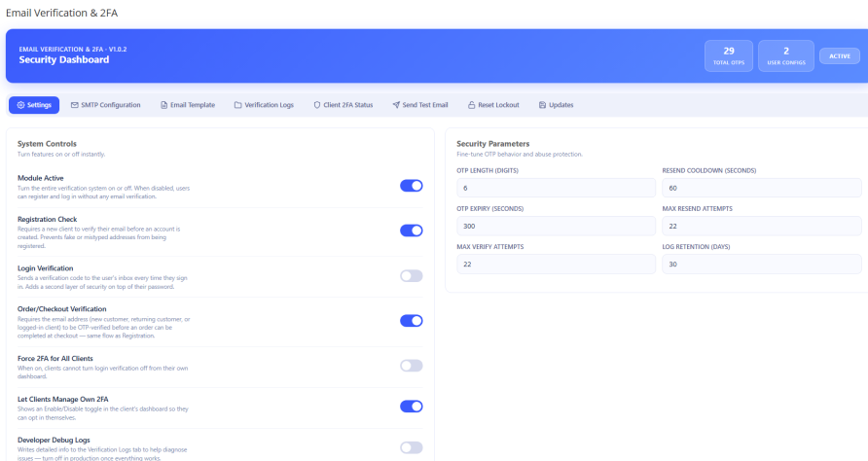
Task: Click the disk icon beside Updates
Action: 543,105
